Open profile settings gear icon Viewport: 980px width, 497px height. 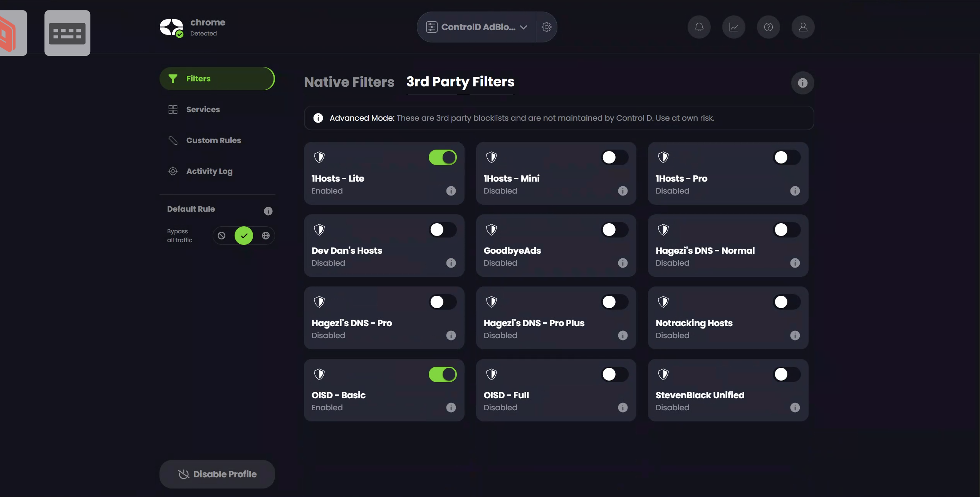click(x=546, y=27)
